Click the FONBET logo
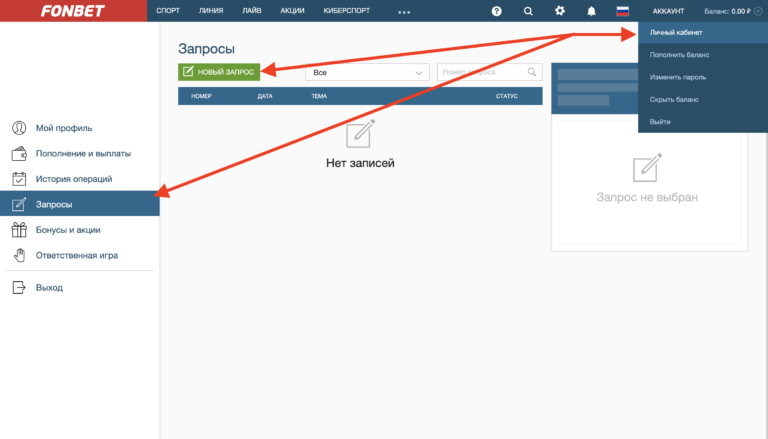Image resolution: width=768 pixels, height=439 pixels. (x=72, y=11)
